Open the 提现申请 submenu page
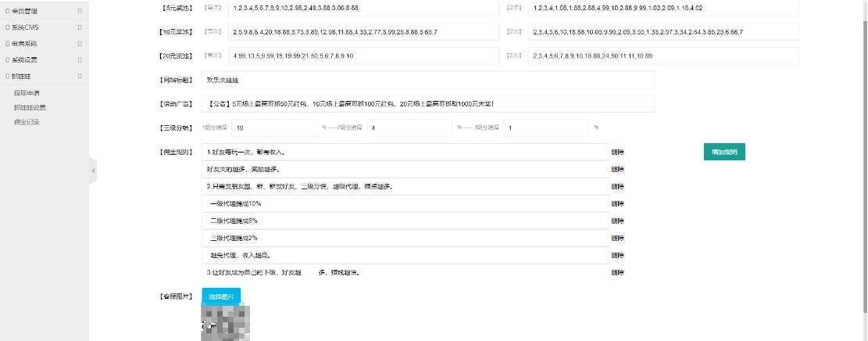The width and height of the screenshot is (868, 341). 27,93
